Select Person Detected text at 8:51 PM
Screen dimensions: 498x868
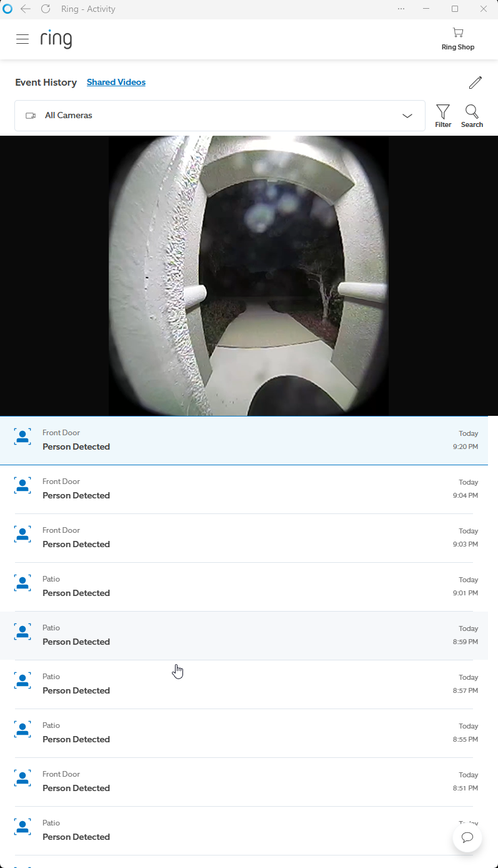coord(76,788)
